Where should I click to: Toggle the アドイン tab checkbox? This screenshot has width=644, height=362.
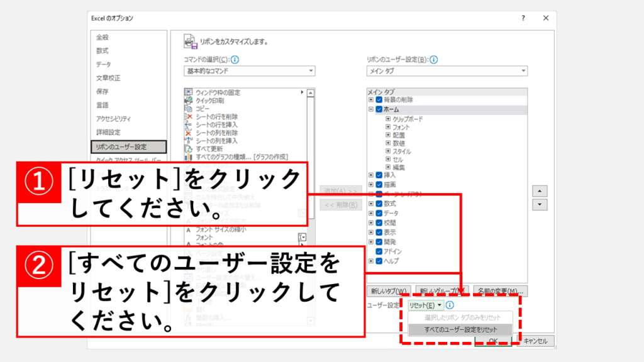[379, 251]
